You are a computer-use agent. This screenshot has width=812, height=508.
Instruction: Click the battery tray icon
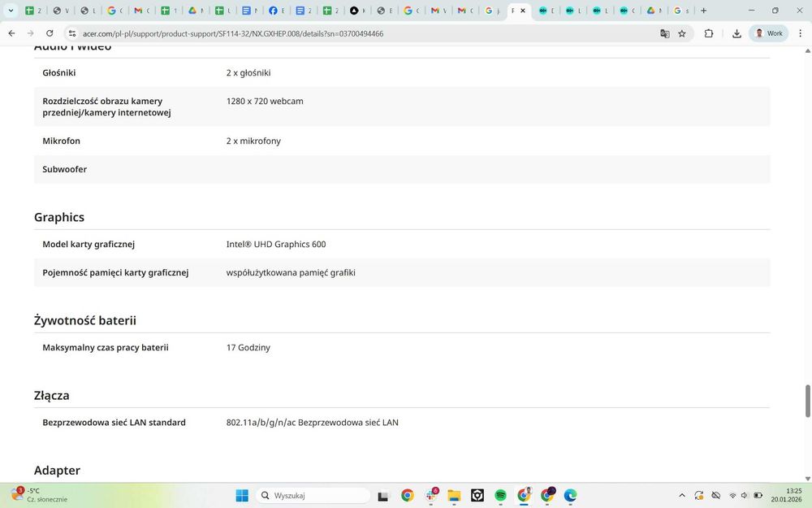pyautogui.click(x=758, y=496)
